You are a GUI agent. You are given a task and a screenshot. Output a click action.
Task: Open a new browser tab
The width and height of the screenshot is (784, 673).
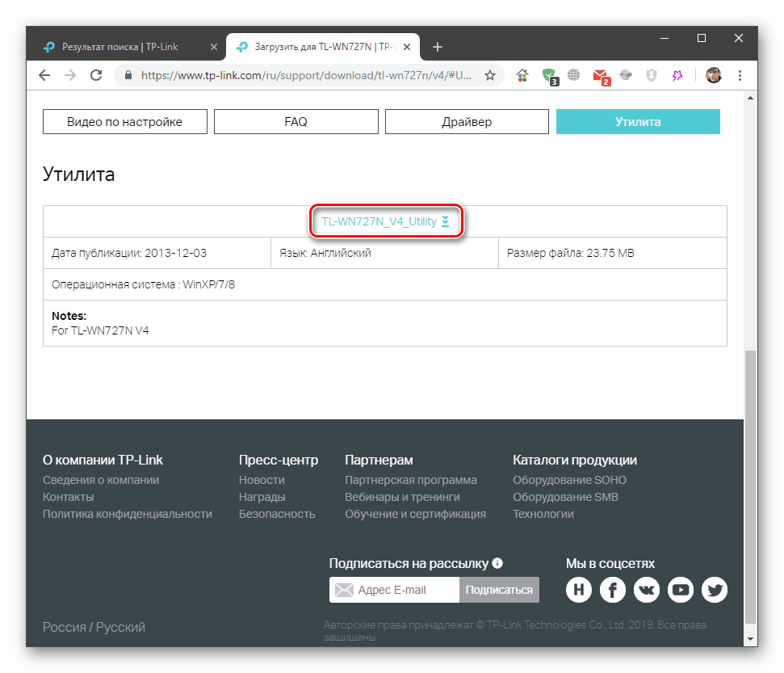pyautogui.click(x=438, y=47)
